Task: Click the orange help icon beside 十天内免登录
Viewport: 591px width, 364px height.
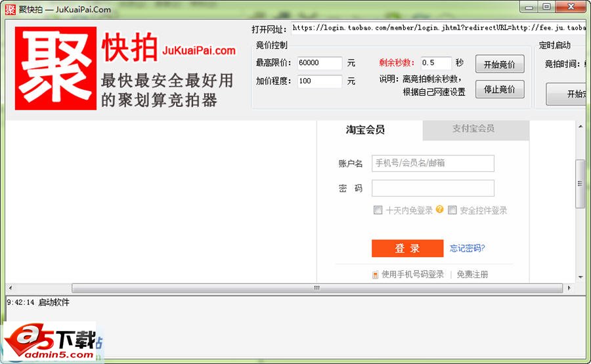Action: tap(439, 209)
